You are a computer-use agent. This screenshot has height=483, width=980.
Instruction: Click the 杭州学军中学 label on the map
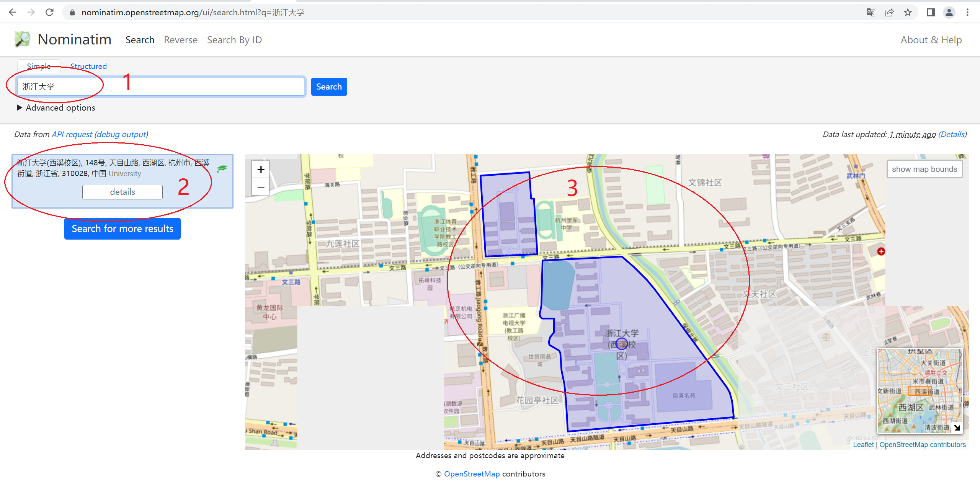pos(567,224)
